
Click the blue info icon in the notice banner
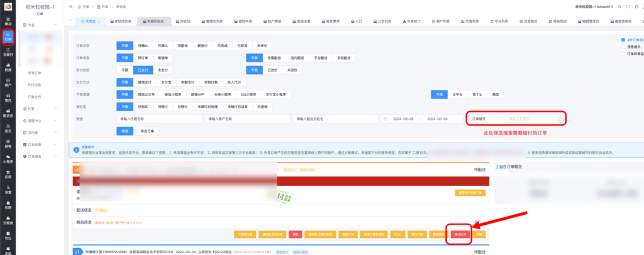pyautogui.click(x=76, y=149)
